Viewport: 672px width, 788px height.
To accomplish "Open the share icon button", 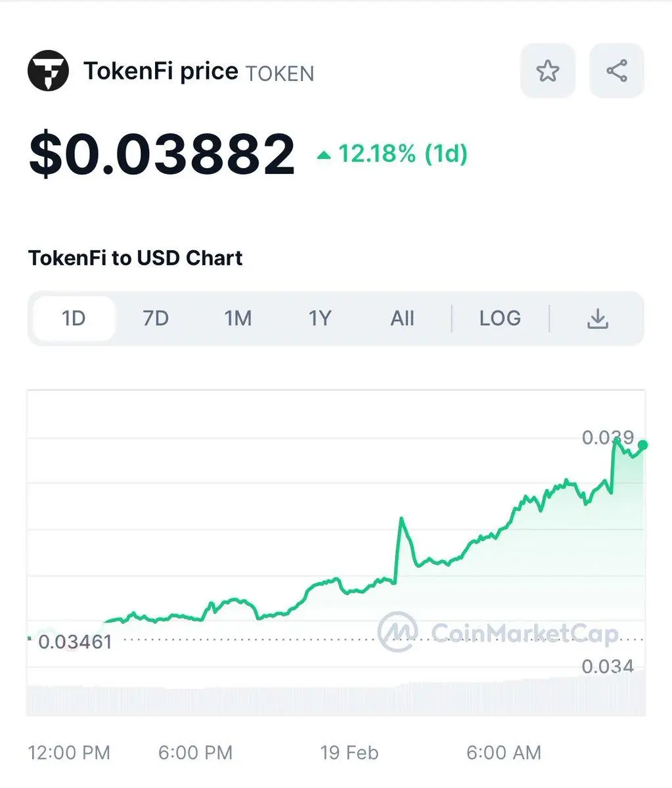I will coord(616,70).
